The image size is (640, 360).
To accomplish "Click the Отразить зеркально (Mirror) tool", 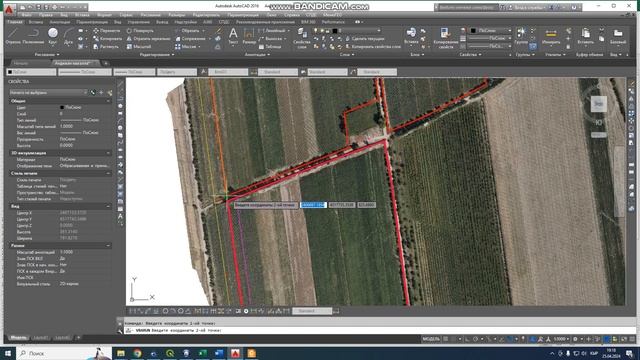I will [x=148, y=39].
